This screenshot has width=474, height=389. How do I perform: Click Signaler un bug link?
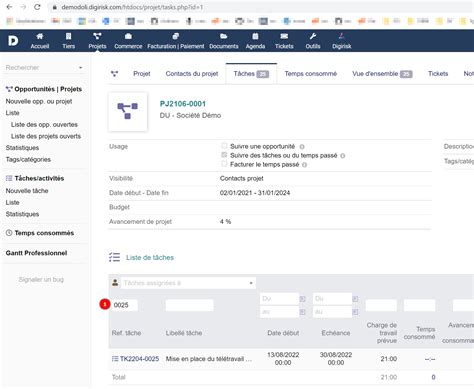tap(41, 280)
